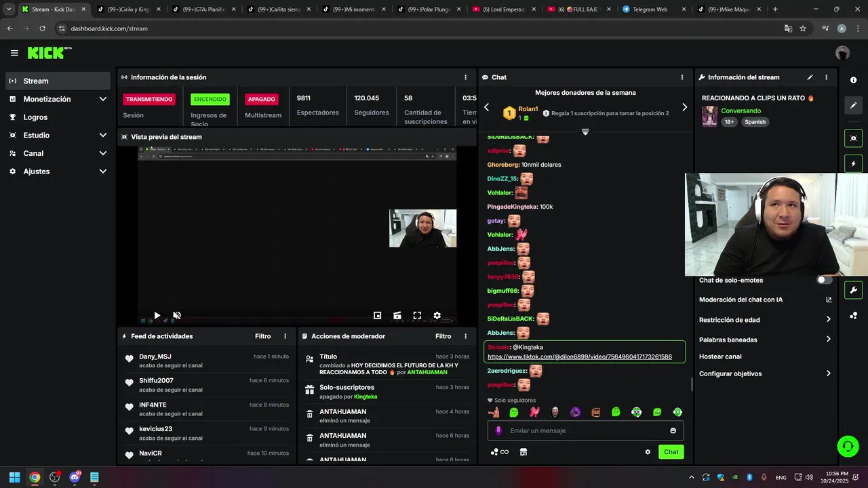868x488 pixels.
Task: Click Hostear canal option
Action: [x=720, y=357]
